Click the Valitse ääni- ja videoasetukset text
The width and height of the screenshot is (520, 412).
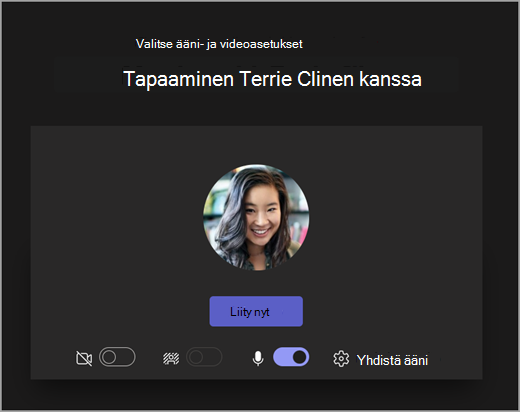click(x=219, y=44)
